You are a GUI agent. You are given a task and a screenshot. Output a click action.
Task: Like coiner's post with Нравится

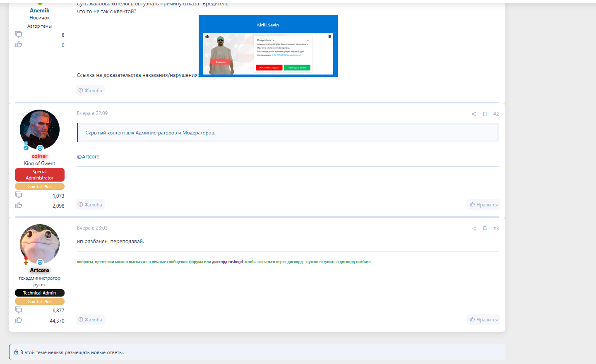483,205
